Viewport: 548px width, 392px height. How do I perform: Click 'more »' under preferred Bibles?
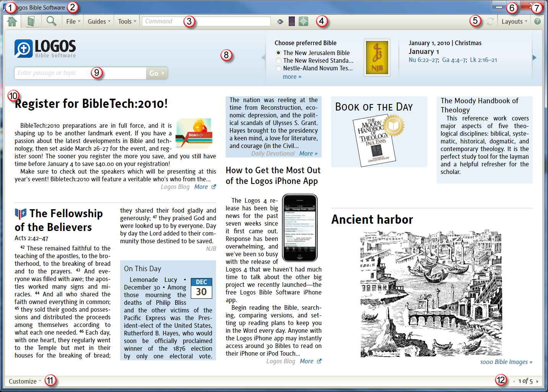click(292, 76)
